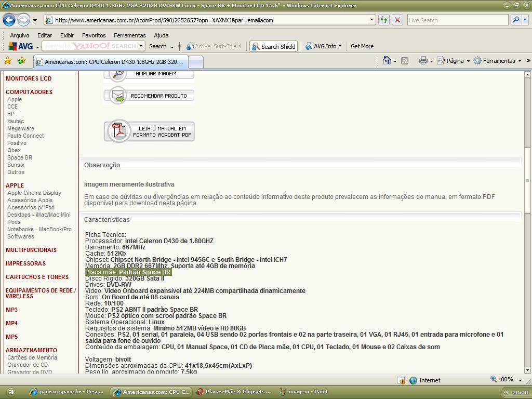Viewport: 532px width, 399px height.
Task: Open the Editar menu
Action: [45, 35]
